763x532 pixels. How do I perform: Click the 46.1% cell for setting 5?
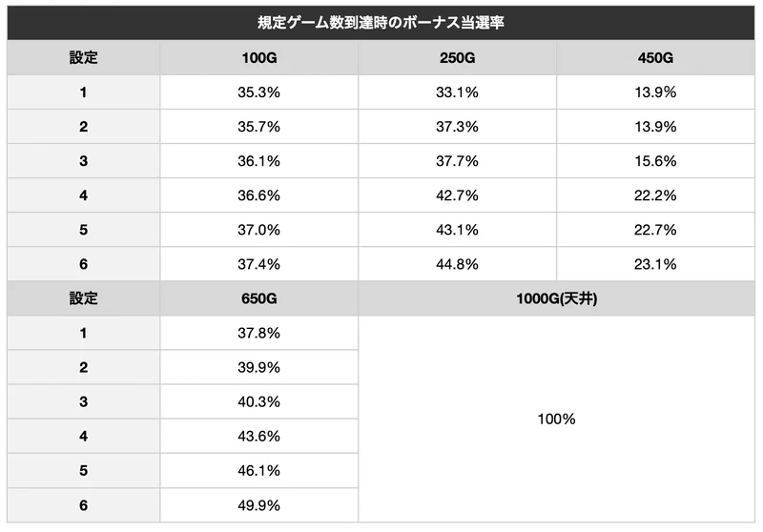coord(258,471)
